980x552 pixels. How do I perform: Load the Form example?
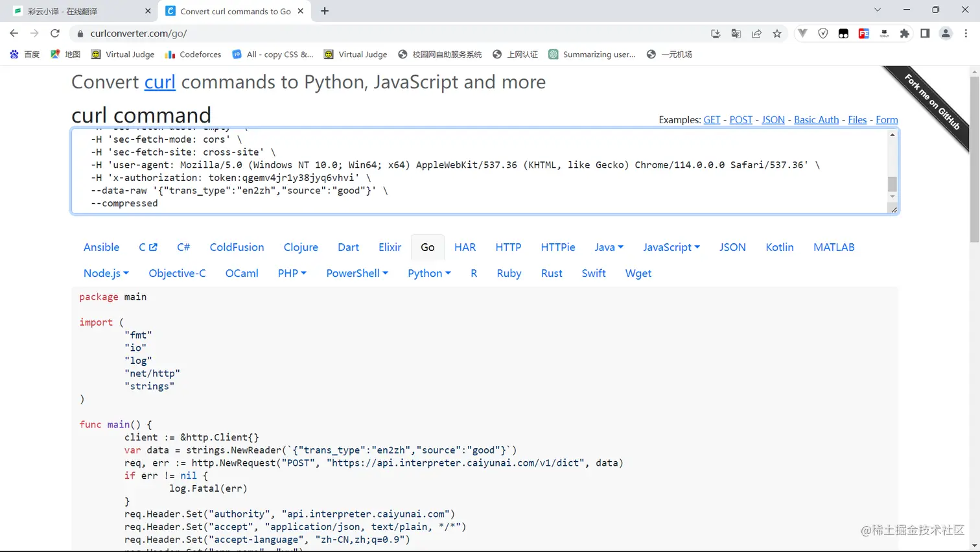click(x=887, y=120)
